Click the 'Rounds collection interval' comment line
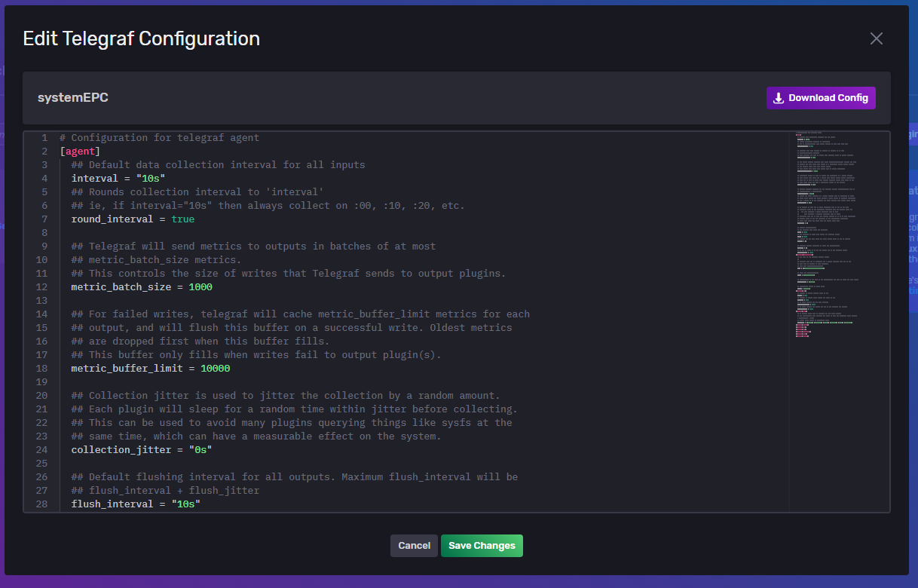Image resolution: width=918 pixels, height=588 pixels. [x=197, y=192]
